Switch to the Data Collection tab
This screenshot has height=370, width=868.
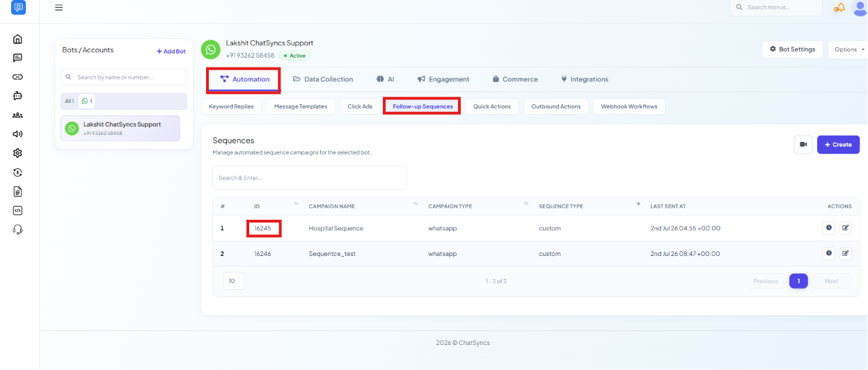[323, 79]
